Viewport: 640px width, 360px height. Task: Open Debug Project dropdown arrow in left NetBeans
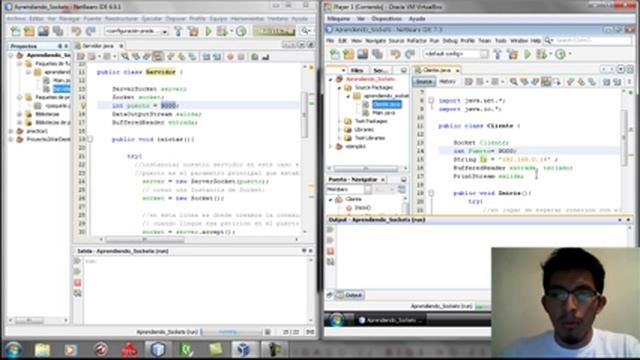(231, 31)
